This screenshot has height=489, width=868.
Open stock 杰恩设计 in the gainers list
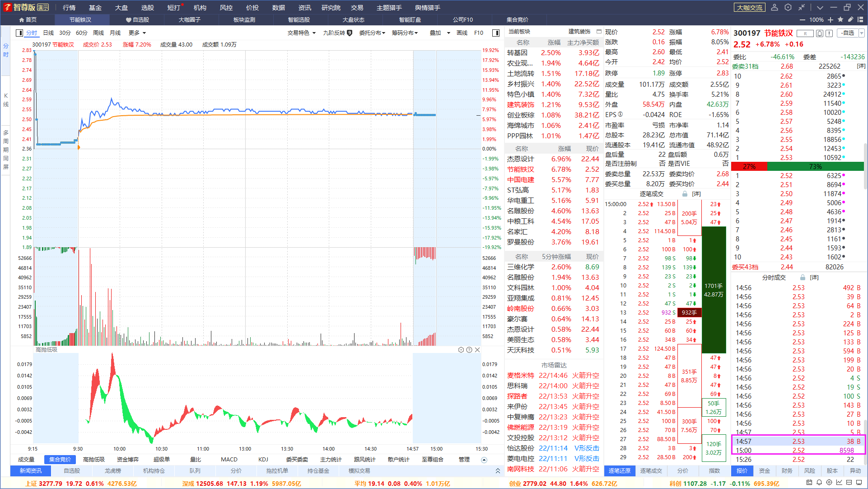[x=520, y=159]
